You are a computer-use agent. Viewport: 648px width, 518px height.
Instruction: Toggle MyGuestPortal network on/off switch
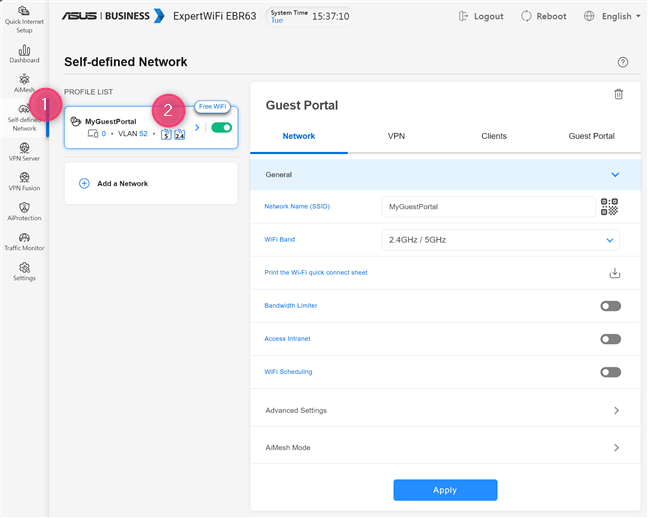pyautogui.click(x=222, y=127)
